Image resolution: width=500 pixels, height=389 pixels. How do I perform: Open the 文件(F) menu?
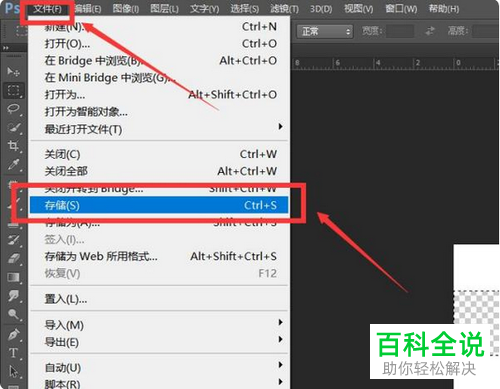coord(47,9)
